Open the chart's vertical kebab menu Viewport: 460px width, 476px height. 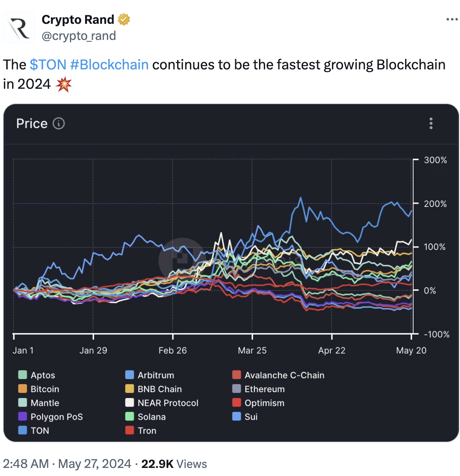coord(431,123)
